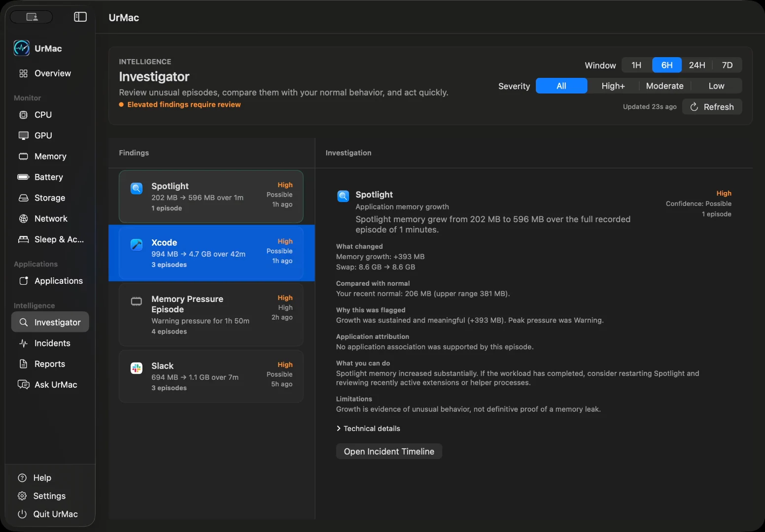Select the CPU chip icon

pyautogui.click(x=23, y=115)
